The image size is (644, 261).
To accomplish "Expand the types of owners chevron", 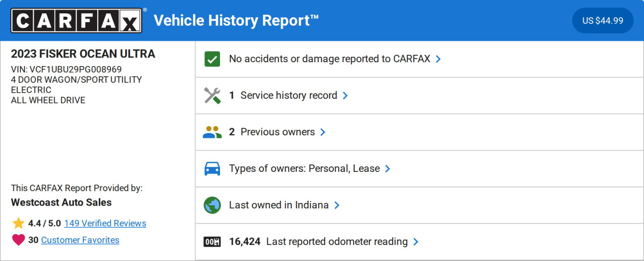I will coord(387,169).
